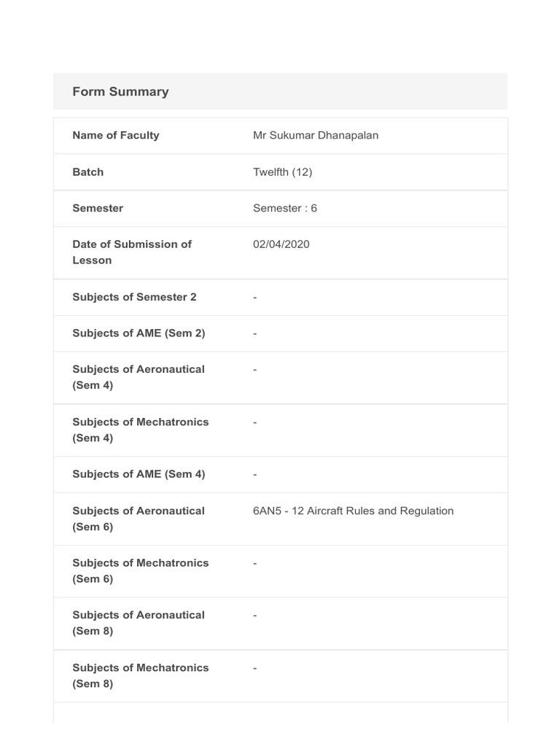Select the Name of Faculty label

115,135
